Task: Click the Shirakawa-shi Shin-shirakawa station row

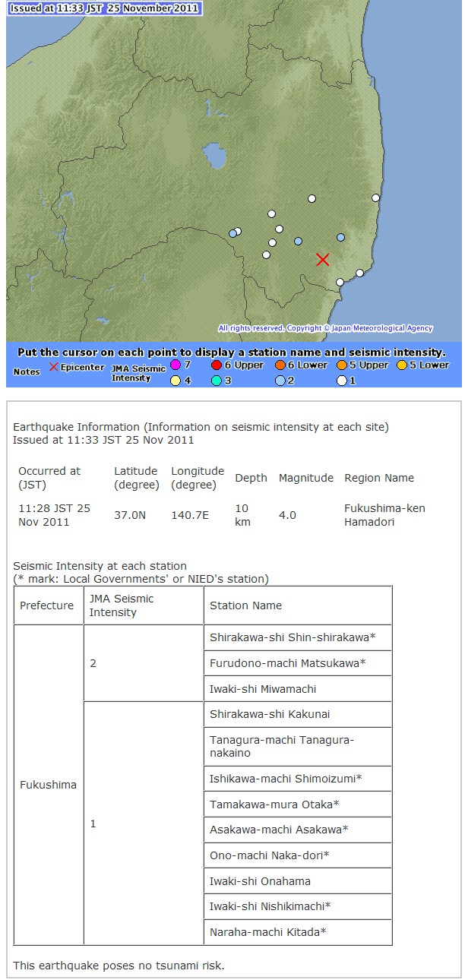Action: (x=298, y=637)
